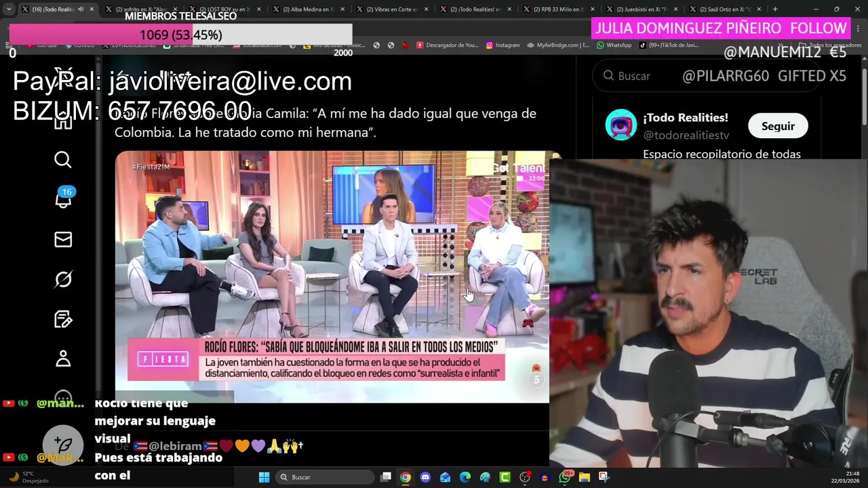This screenshot has height=488, width=868.
Task: Open X notifications bell showing 16
Action: [x=63, y=199]
